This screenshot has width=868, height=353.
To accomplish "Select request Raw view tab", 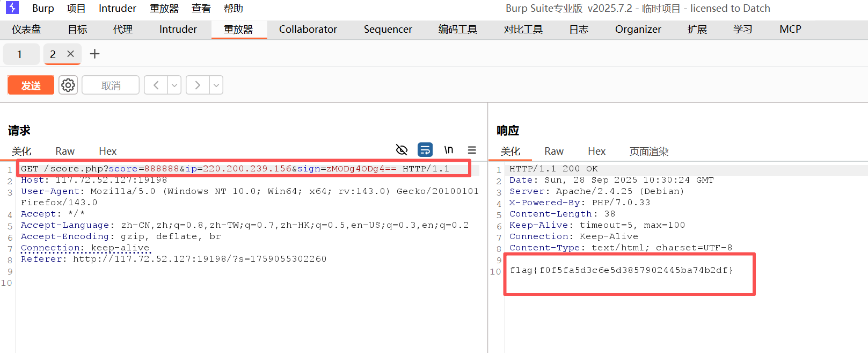I will (65, 151).
